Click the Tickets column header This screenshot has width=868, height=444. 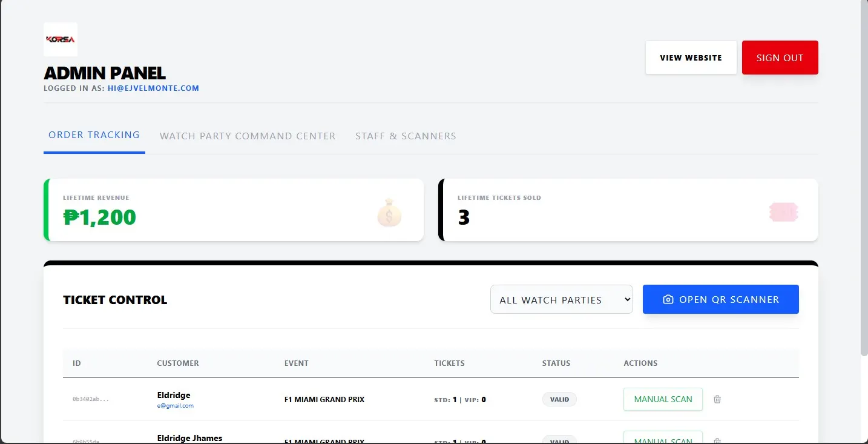pos(450,363)
